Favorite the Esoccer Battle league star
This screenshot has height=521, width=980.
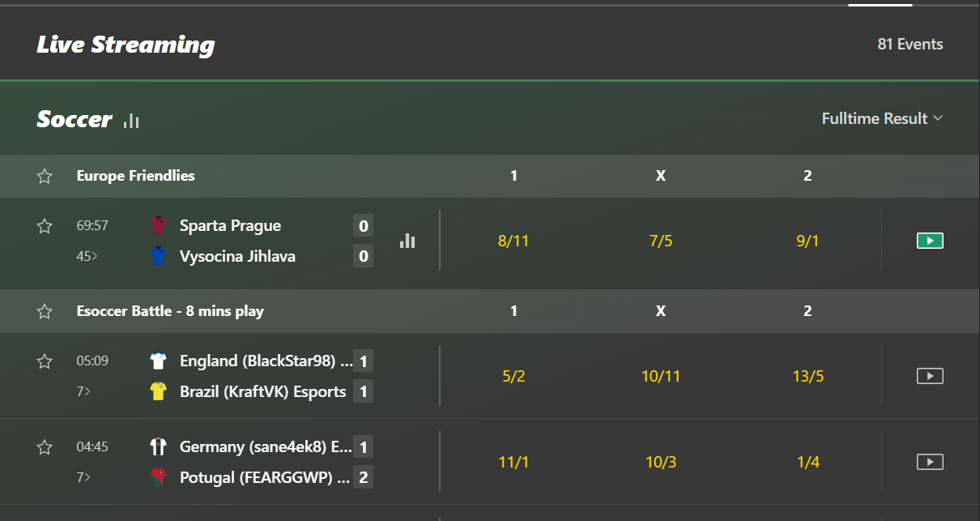[x=45, y=311]
